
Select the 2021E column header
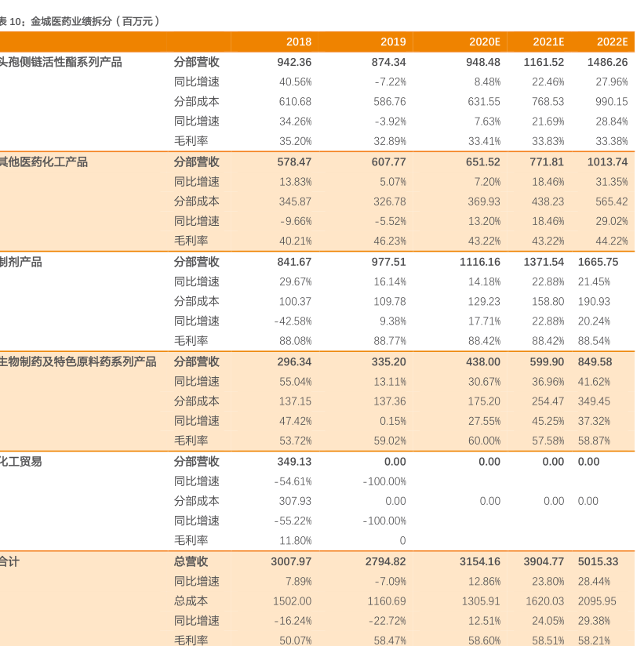pos(548,42)
